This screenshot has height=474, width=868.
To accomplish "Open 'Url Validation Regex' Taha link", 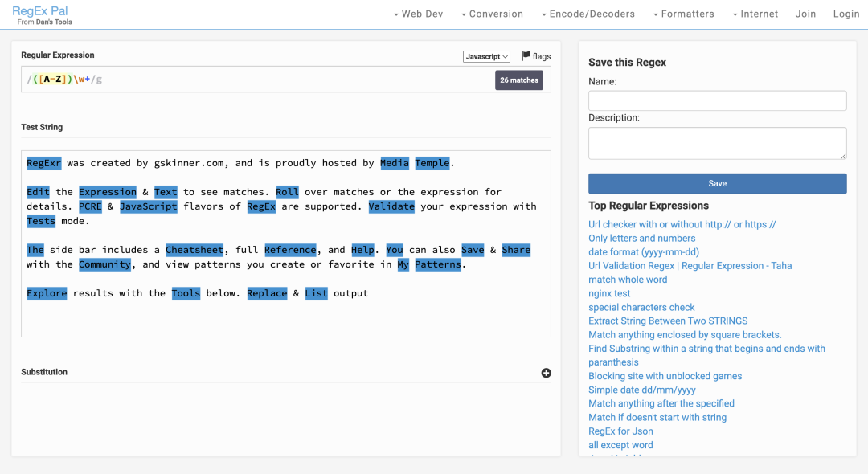I will tap(690, 266).
